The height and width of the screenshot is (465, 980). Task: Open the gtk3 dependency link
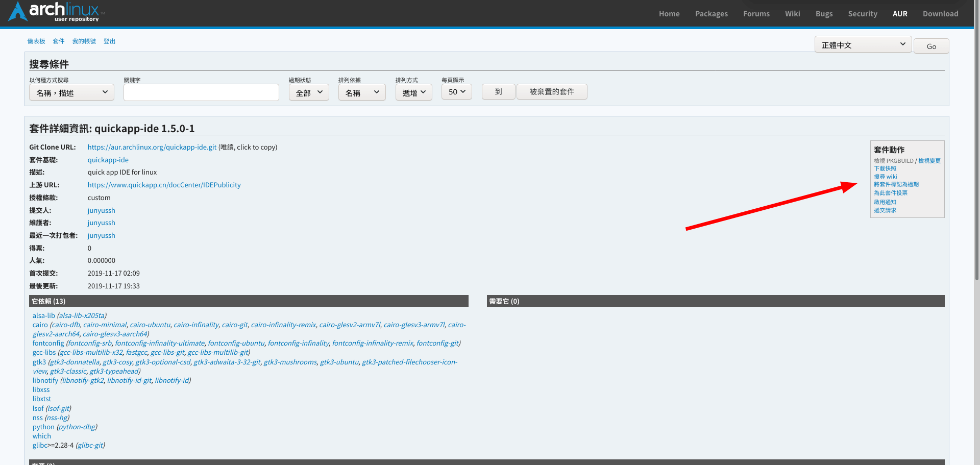pos(39,362)
